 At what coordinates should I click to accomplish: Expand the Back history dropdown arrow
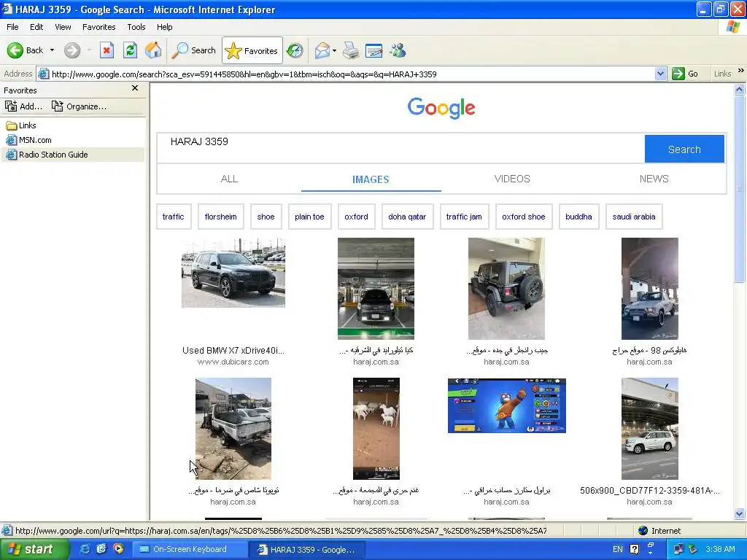click(52, 50)
